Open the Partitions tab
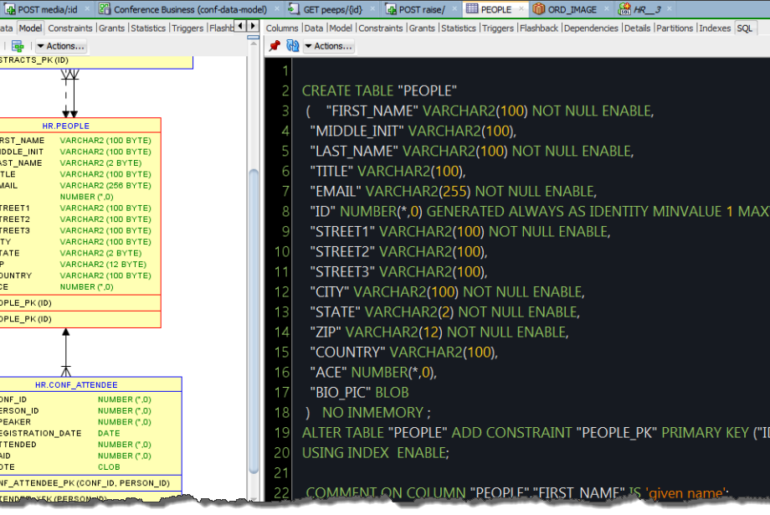The height and width of the screenshot is (515, 770). click(x=674, y=28)
